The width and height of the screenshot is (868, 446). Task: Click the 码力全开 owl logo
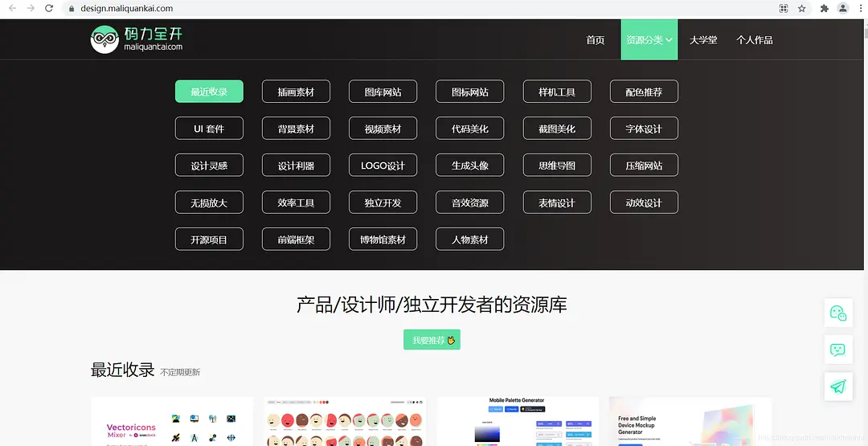point(137,39)
